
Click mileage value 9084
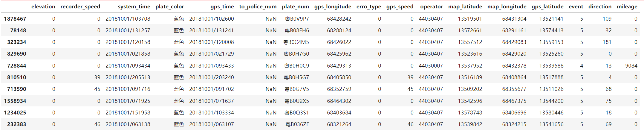tap(631, 66)
